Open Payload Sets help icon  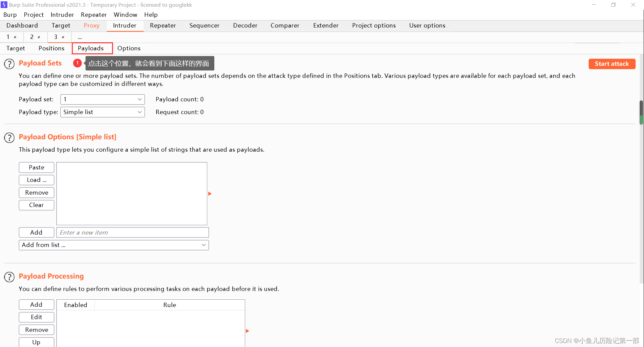[x=9, y=64]
